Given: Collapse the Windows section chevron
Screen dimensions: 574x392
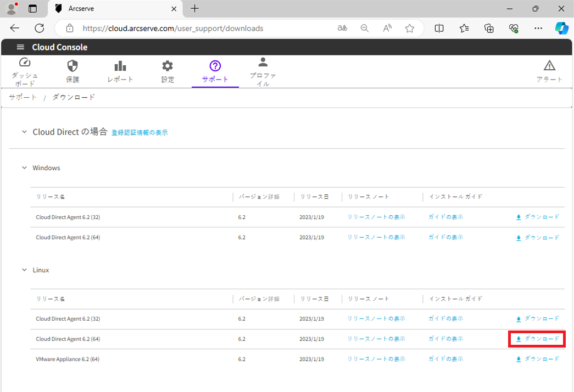Looking at the screenshot, I should coord(24,168).
